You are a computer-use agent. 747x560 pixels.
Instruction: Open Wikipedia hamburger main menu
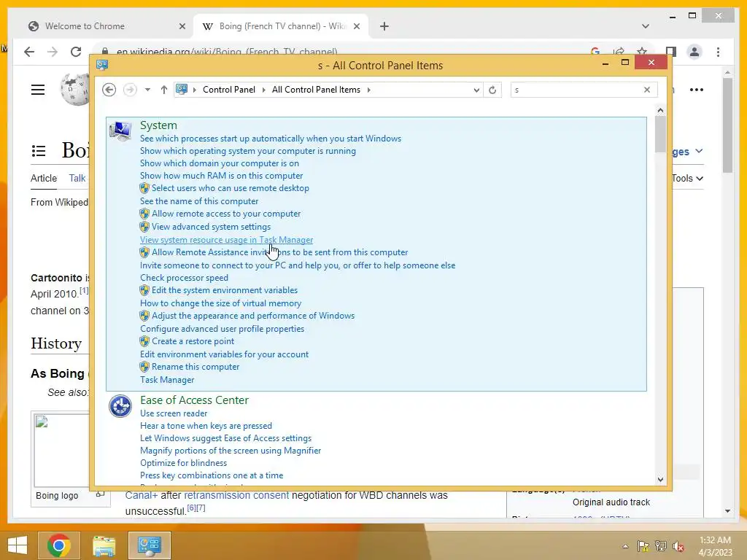(x=38, y=90)
